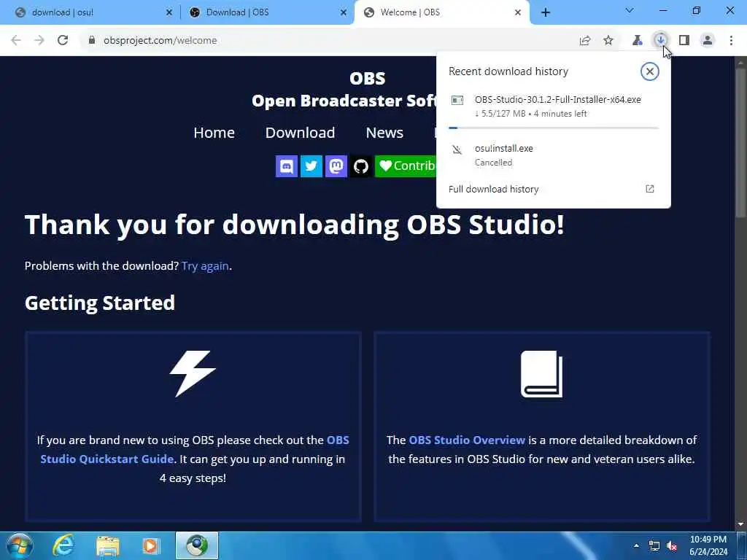The width and height of the screenshot is (747, 560).
Task: Click the network tray icon
Action: pyautogui.click(x=654, y=546)
